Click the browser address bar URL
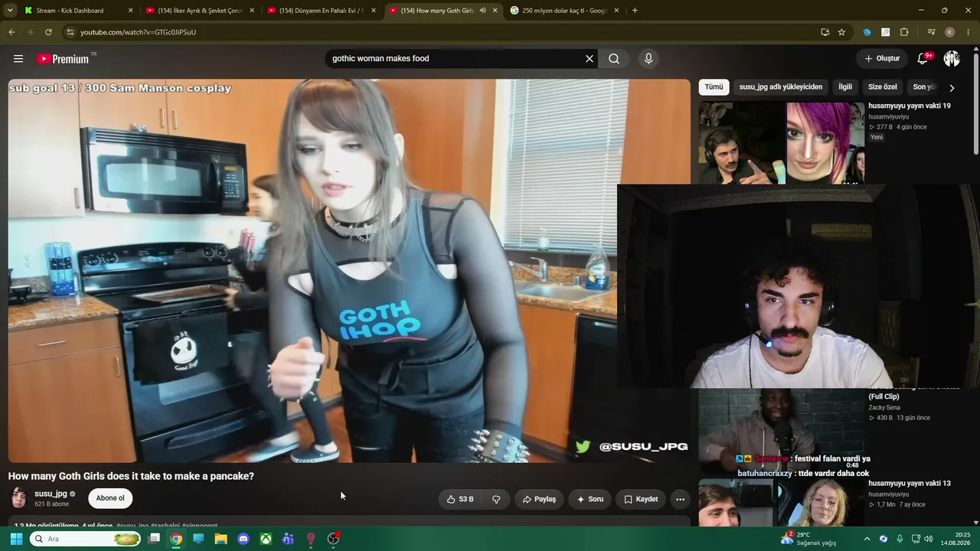Screen dimensions: 980x551 (138, 32)
